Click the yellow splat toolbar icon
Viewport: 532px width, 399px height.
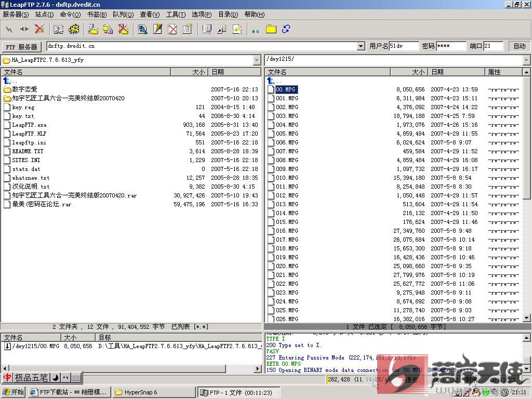coord(74,30)
